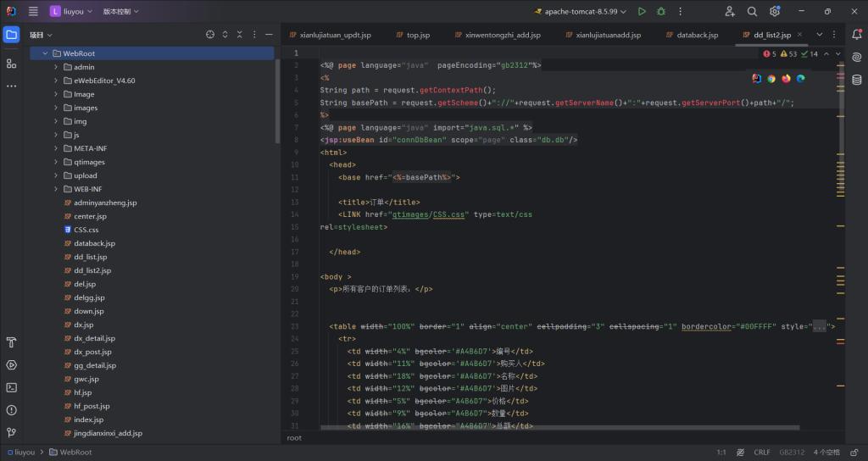The image size is (868, 461).
Task: Toggle the Problems tool window button
Action: coord(11,409)
